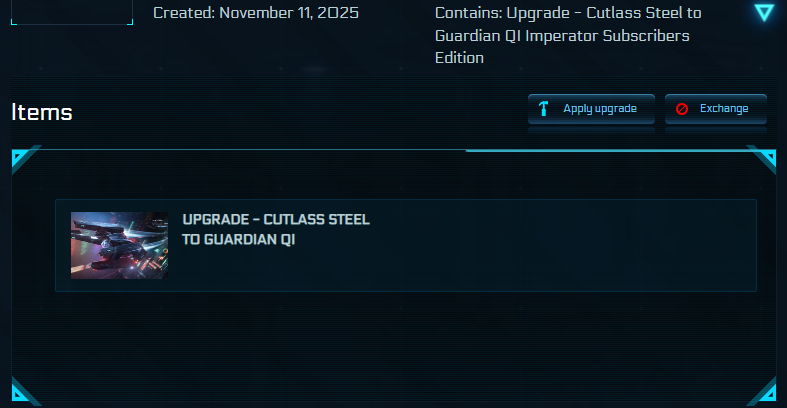Screen dimensions: 787x408
Task: Select the "Upgrade - Cutlass Steel" item title line
Action: pyautogui.click(x=276, y=220)
